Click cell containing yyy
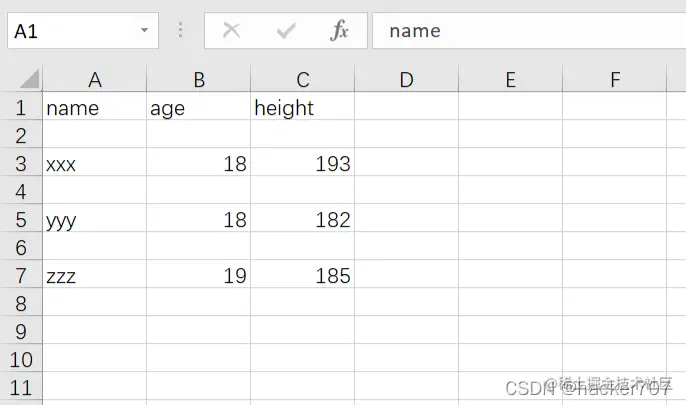The image size is (686, 405). coord(94,220)
